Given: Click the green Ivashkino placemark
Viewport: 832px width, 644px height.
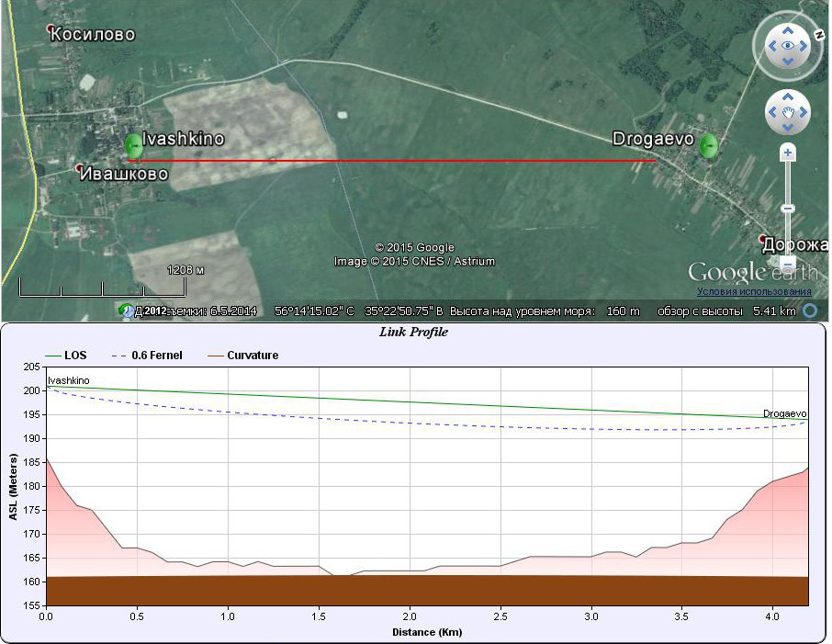Looking at the screenshot, I should pos(132,145).
